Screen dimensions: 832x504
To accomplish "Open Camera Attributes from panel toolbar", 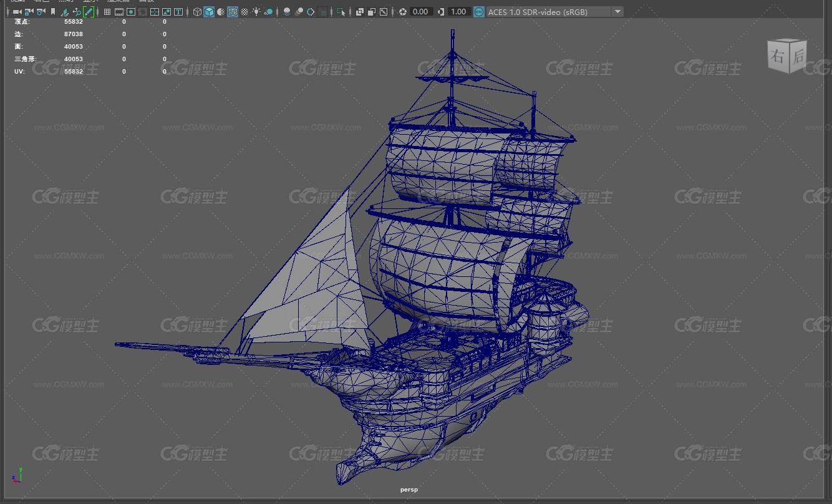I will tap(41, 11).
